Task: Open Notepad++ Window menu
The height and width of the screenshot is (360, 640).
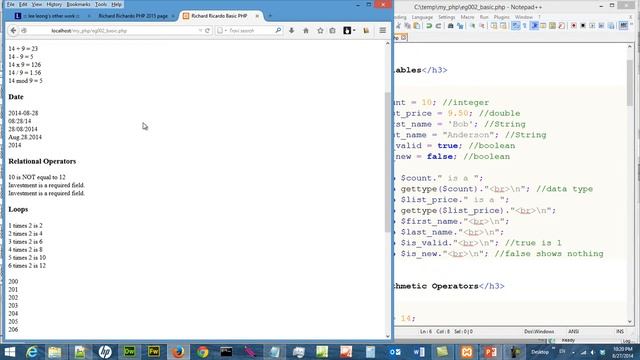Action: (x=524, y=17)
